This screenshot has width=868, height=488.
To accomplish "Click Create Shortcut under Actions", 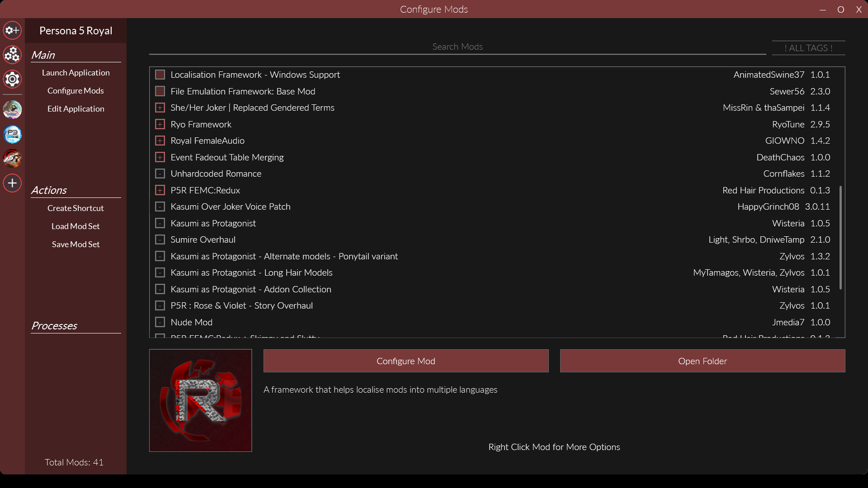I will pos(76,208).
